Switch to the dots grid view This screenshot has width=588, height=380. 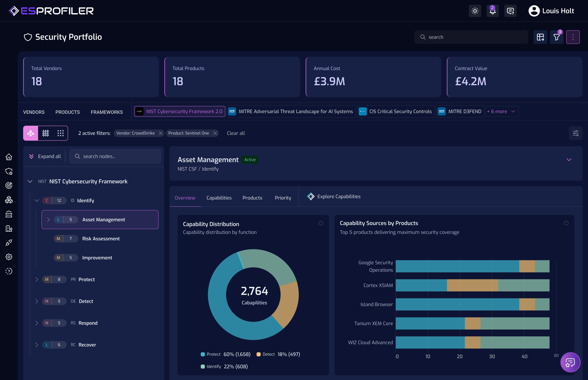(x=60, y=133)
